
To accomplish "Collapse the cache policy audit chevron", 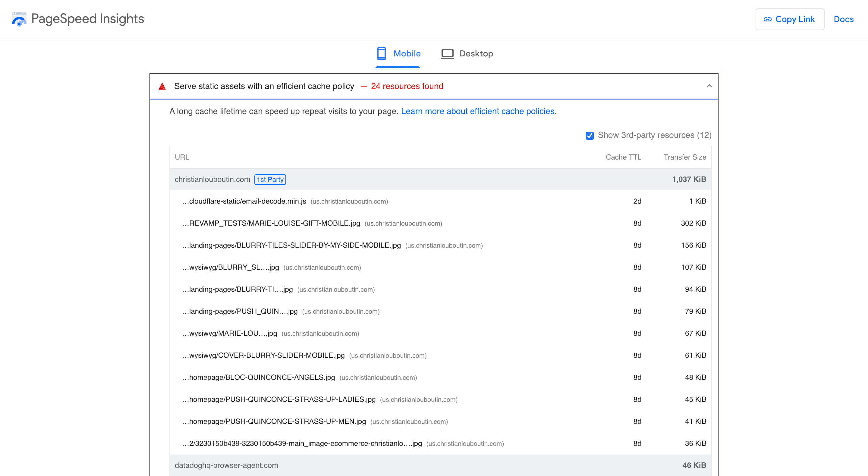I will pos(709,86).
